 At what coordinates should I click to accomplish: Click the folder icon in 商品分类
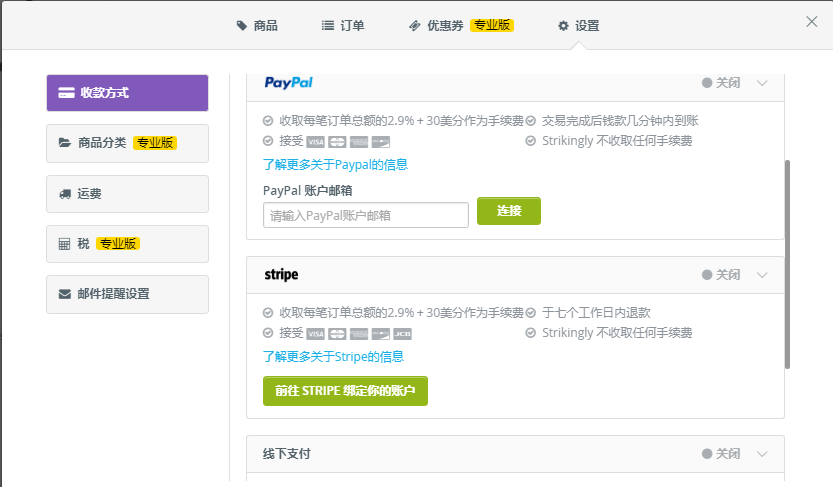(x=64, y=143)
